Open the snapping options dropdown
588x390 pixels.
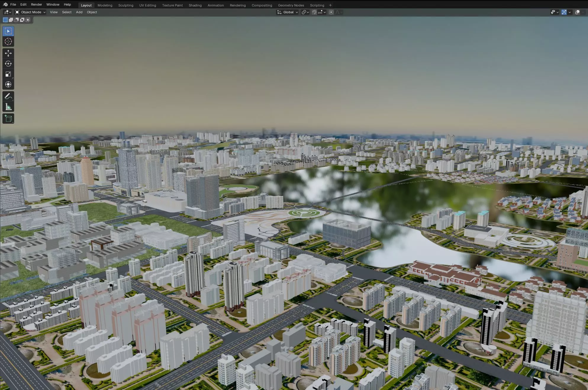322,12
